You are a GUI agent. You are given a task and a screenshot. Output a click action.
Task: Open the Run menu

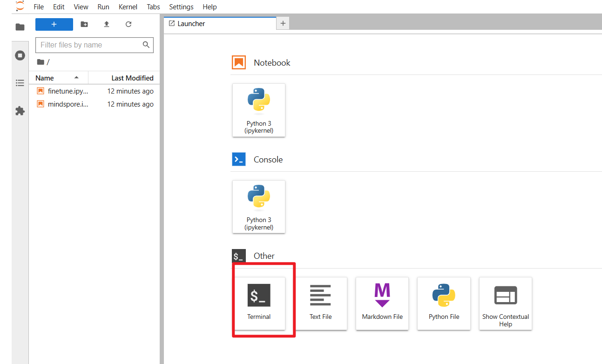[x=103, y=7]
